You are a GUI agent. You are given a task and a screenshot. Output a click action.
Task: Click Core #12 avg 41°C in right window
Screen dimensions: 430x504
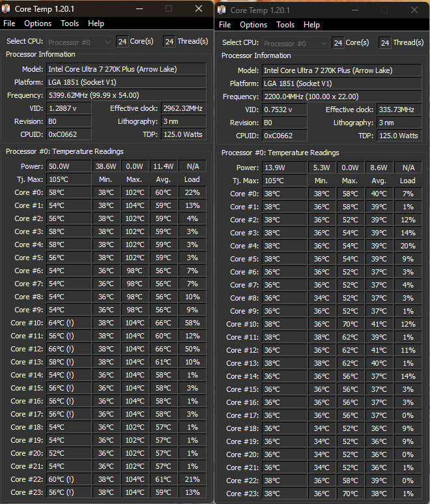(x=379, y=350)
